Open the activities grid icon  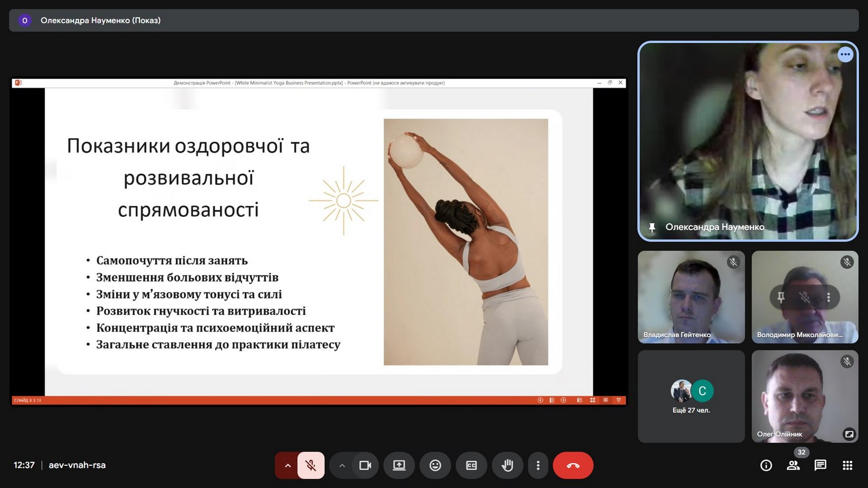pyautogui.click(x=847, y=465)
